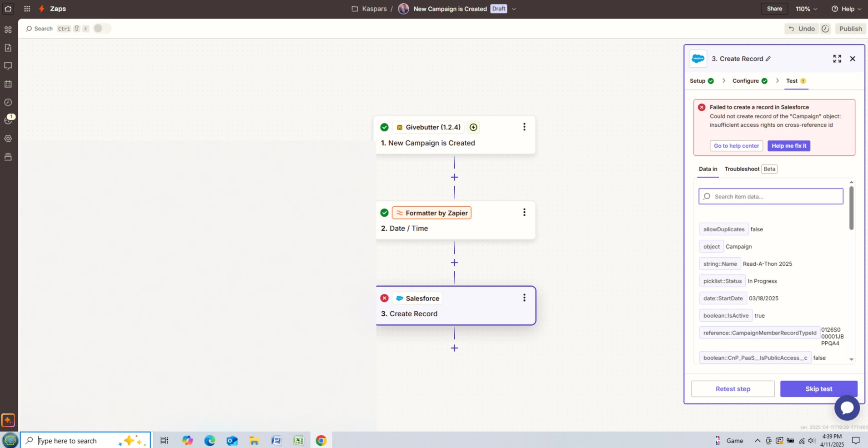This screenshot has width=868, height=448.
Task: Select the Formatter Date / Time step
Action: click(x=456, y=220)
